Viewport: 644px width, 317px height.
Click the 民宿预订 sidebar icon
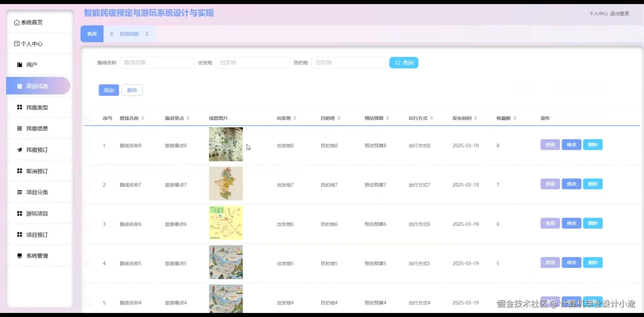19,150
